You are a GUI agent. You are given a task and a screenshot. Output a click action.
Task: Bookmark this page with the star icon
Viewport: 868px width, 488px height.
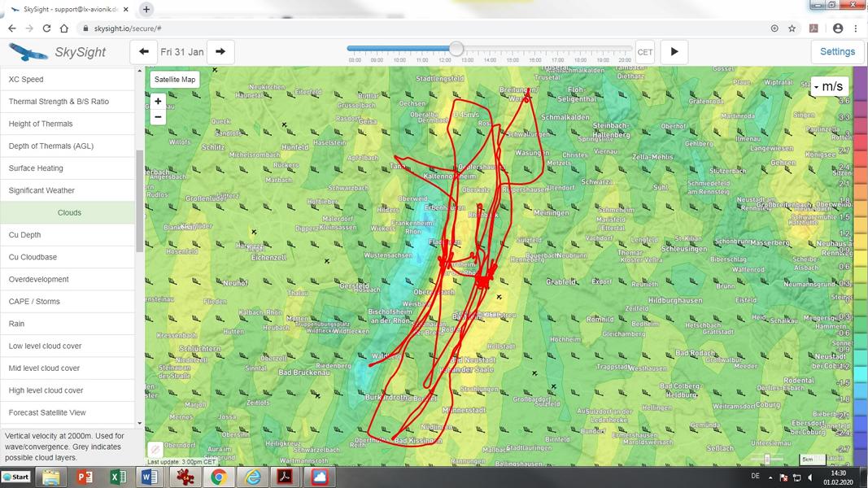(x=792, y=28)
